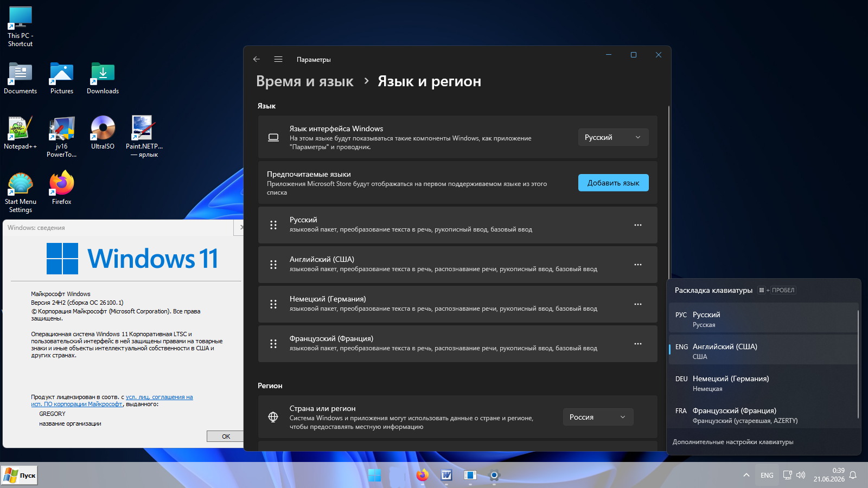Image resolution: width=868 pixels, height=488 pixels.
Task: Click the Предпочитаемые языки label
Action: [x=309, y=174]
